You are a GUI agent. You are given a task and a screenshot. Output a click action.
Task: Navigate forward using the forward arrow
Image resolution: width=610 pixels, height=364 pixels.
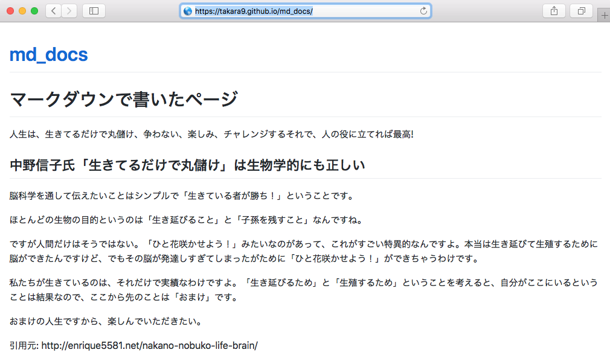coord(68,10)
